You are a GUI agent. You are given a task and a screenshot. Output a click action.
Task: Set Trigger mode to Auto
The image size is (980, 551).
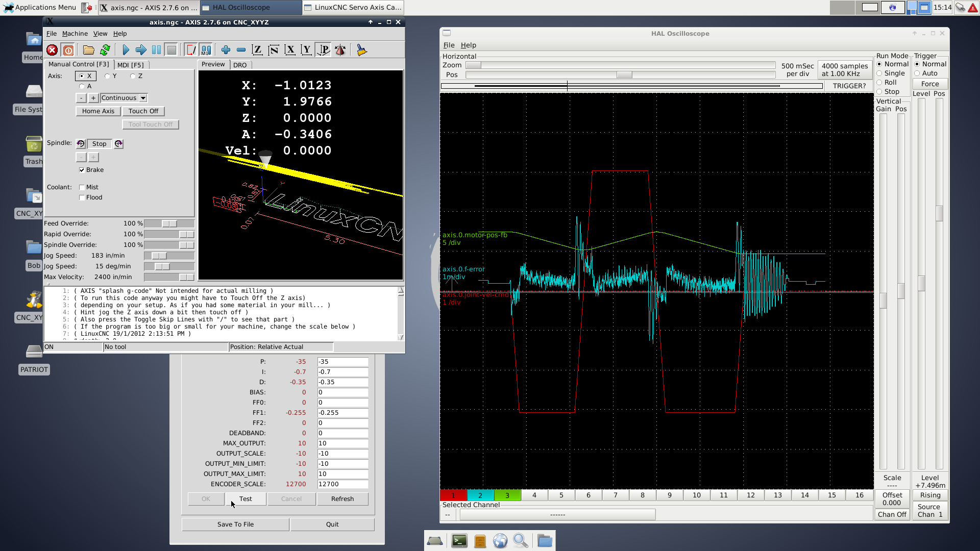click(x=917, y=73)
